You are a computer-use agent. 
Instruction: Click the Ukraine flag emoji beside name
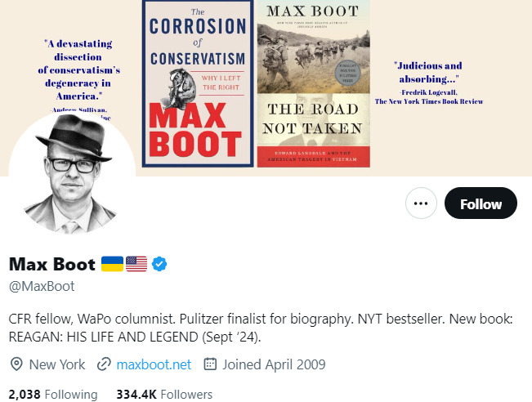click(112, 264)
